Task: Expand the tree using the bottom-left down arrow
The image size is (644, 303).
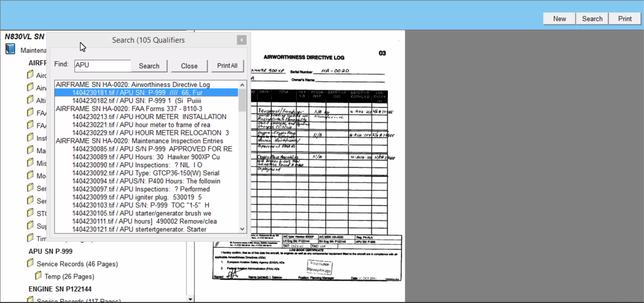Action: (x=190, y=299)
